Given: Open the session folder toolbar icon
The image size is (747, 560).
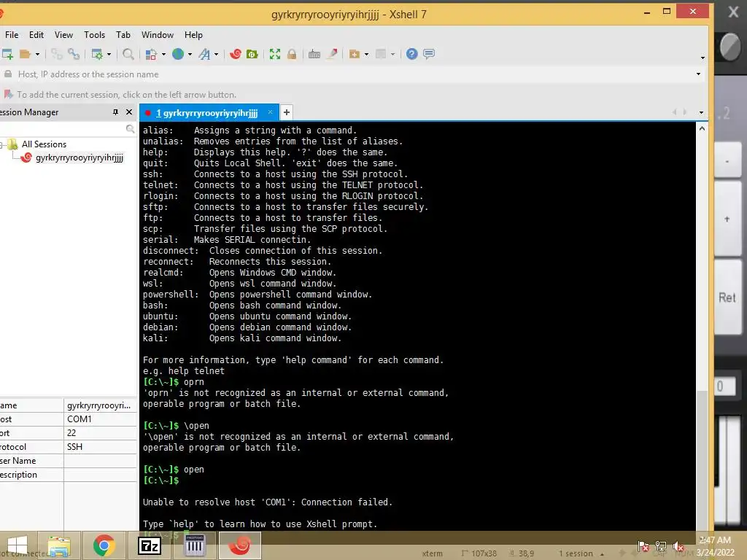Looking at the screenshot, I should (x=26, y=54).
